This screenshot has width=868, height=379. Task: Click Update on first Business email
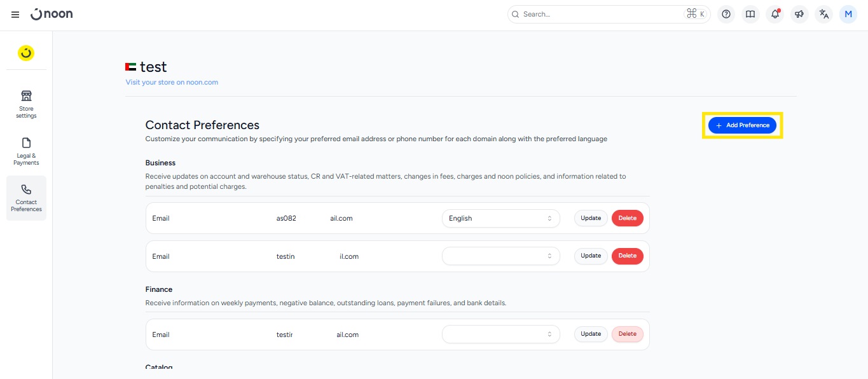[591, 218]
